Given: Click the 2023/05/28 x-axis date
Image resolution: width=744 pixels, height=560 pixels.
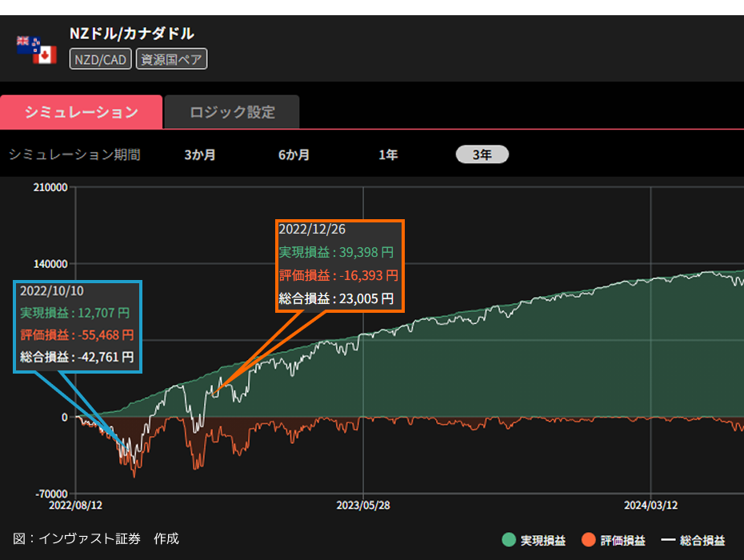Looking at the screenshot, I should [363, 505].
